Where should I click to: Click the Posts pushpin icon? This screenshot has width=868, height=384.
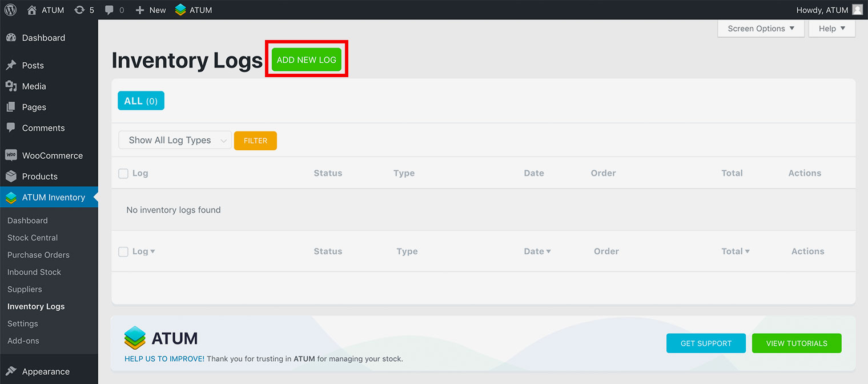11,65
